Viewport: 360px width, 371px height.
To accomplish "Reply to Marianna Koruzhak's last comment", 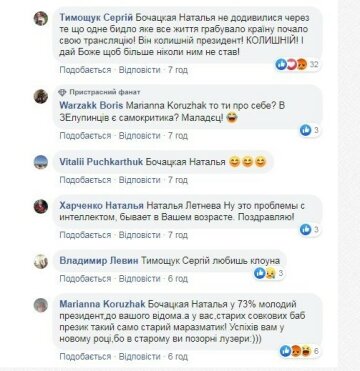I will [x=140, y=356].
